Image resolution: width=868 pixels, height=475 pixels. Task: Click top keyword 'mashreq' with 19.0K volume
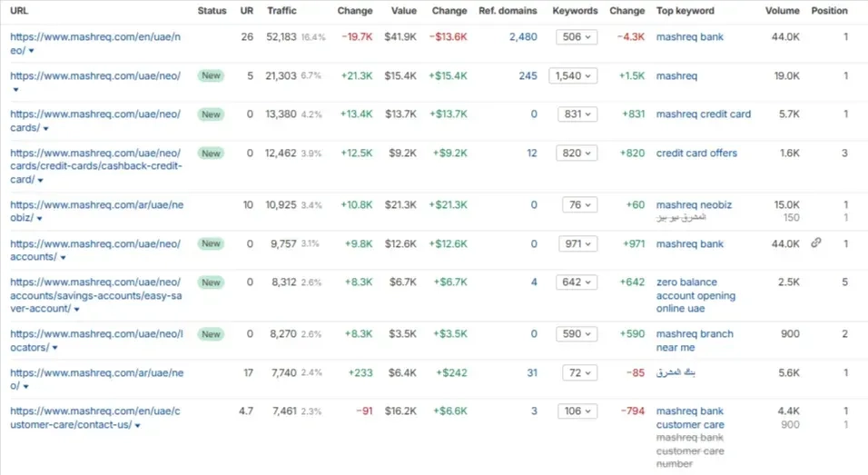point(676,76)
